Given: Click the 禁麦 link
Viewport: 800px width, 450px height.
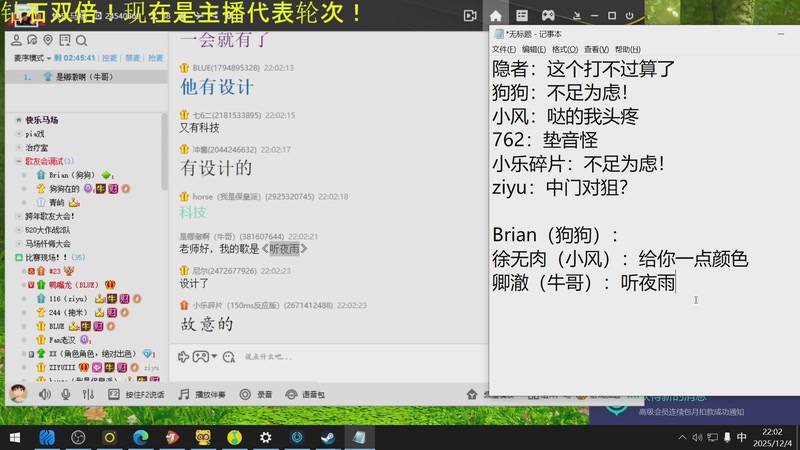Looking at the screenshot, I should (x=133, y=58).
